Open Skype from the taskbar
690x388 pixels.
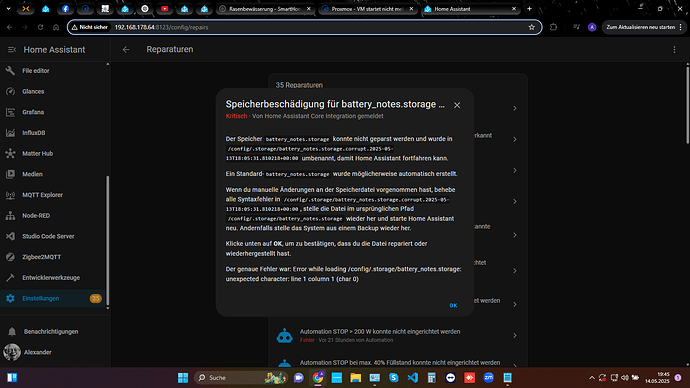pyautogui.click(x=393, y=378)
